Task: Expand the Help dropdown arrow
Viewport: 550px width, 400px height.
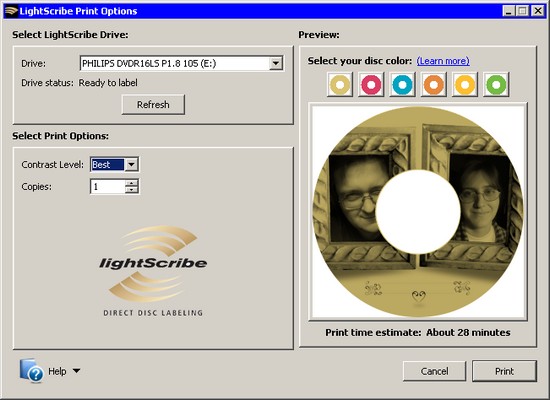Action: [76, 371]
